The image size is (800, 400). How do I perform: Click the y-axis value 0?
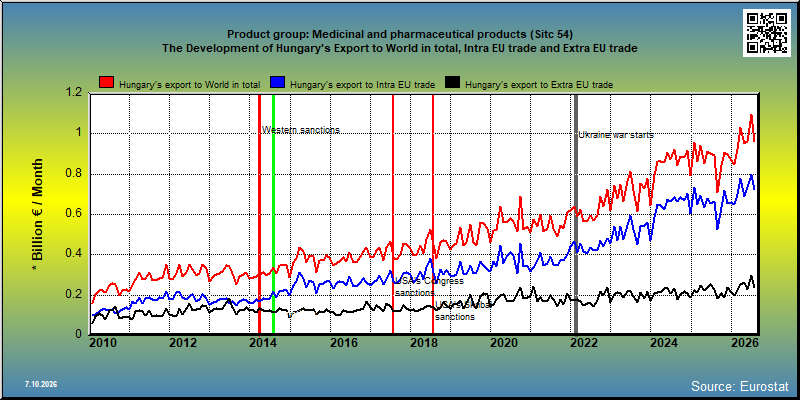pos(79,334)
